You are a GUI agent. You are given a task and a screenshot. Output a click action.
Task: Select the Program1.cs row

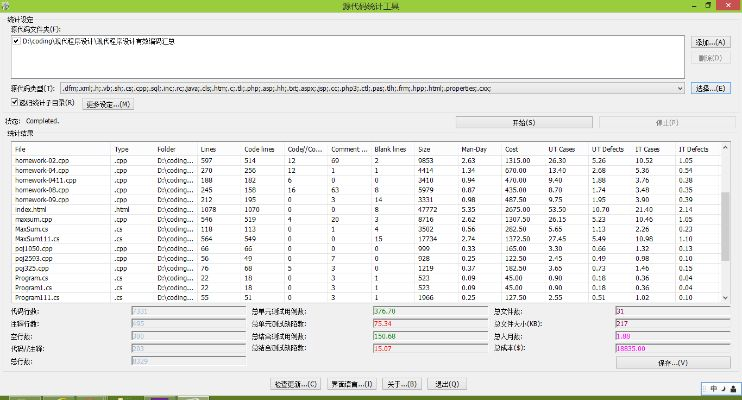(x=366, y=288)
